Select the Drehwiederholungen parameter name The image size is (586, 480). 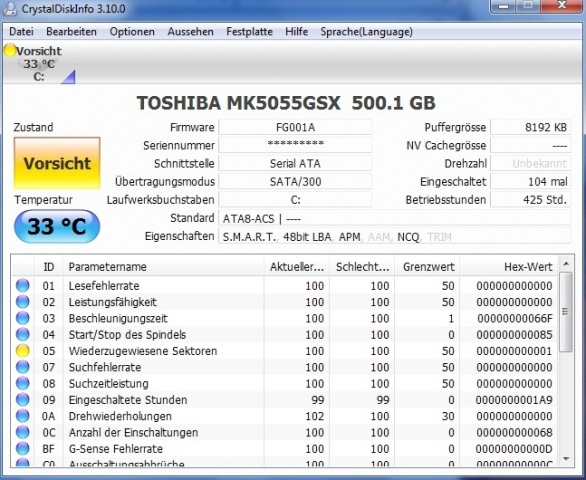click(120, 416)
